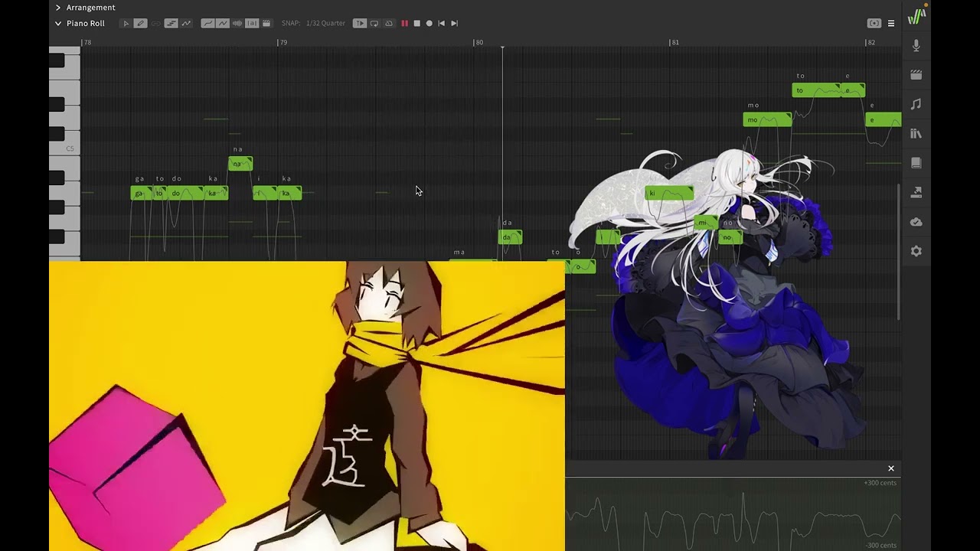Select the 'mo' note block
Image resolution: width=980 pixels, height=551 pixels.
pyautogui.click(x=767, y=119)
